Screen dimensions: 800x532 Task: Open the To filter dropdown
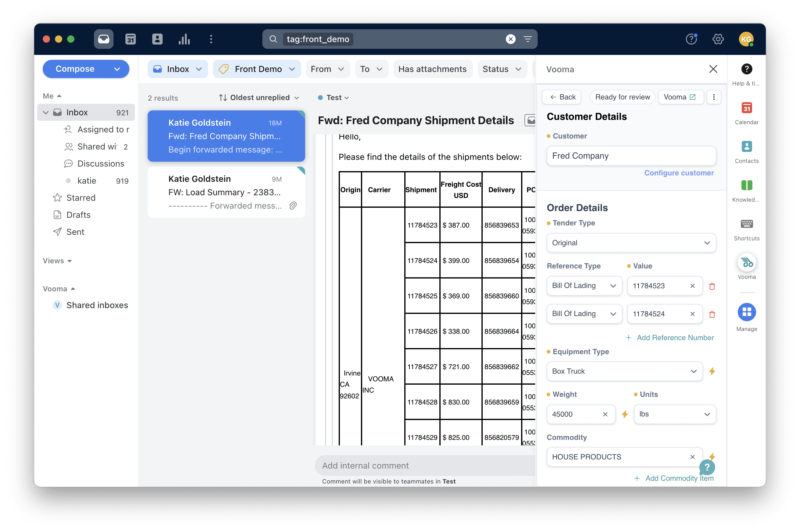pyautogui.click(x=371, y=69)
